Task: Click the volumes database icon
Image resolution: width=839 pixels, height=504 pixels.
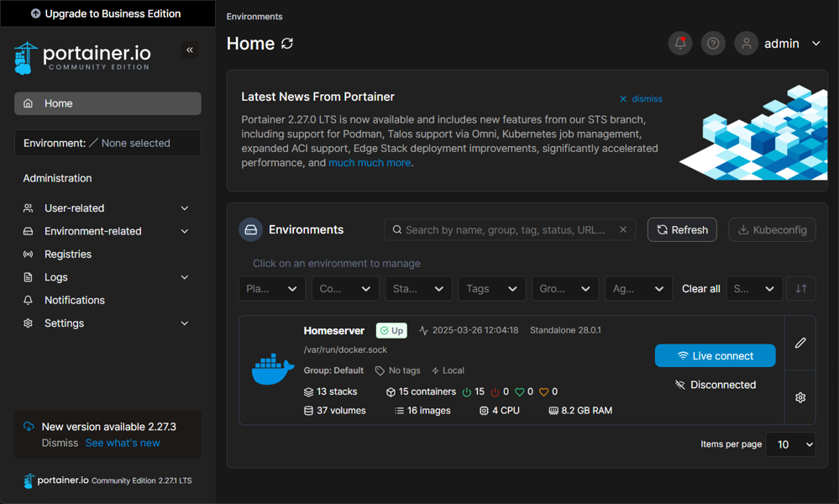Action: [x=309, y=411]
